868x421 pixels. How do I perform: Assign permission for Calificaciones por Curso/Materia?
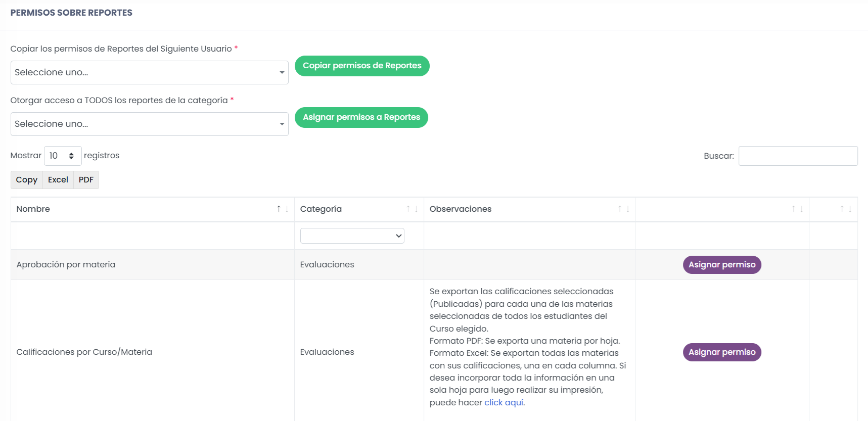pos(722,352)
